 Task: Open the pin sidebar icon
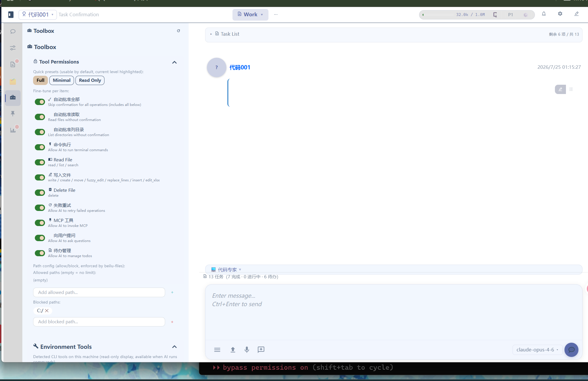coord(13,114)
